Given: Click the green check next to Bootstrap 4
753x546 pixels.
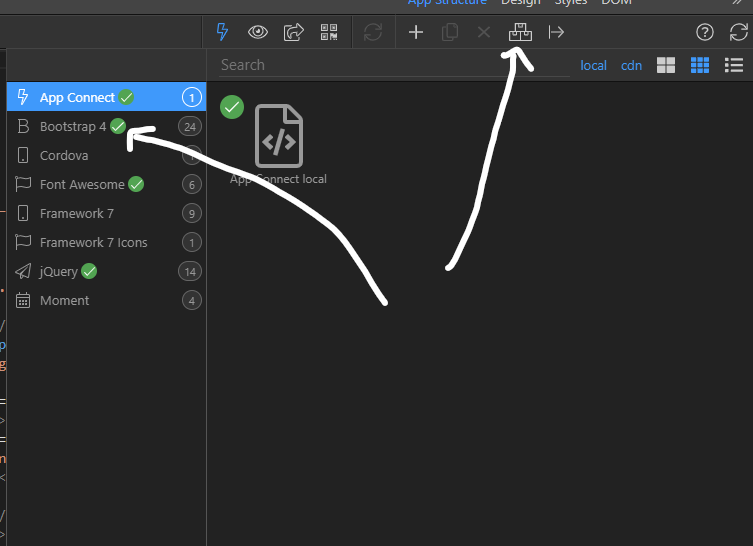Looking at the screenshot, I should tap(118, 126).
